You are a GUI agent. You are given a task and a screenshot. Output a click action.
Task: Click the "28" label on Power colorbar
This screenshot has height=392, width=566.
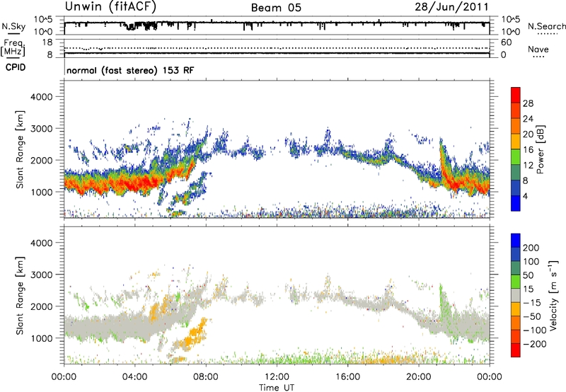(528, 103)
